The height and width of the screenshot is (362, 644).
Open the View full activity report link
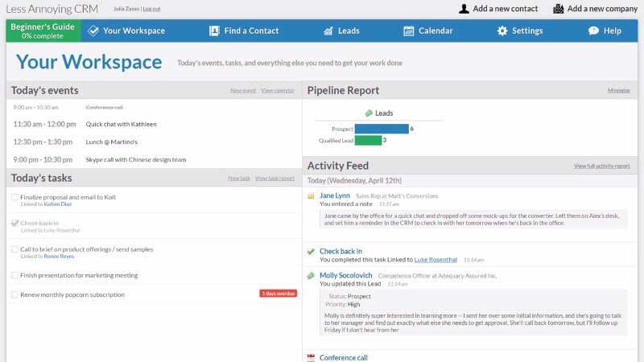point(601,166)
